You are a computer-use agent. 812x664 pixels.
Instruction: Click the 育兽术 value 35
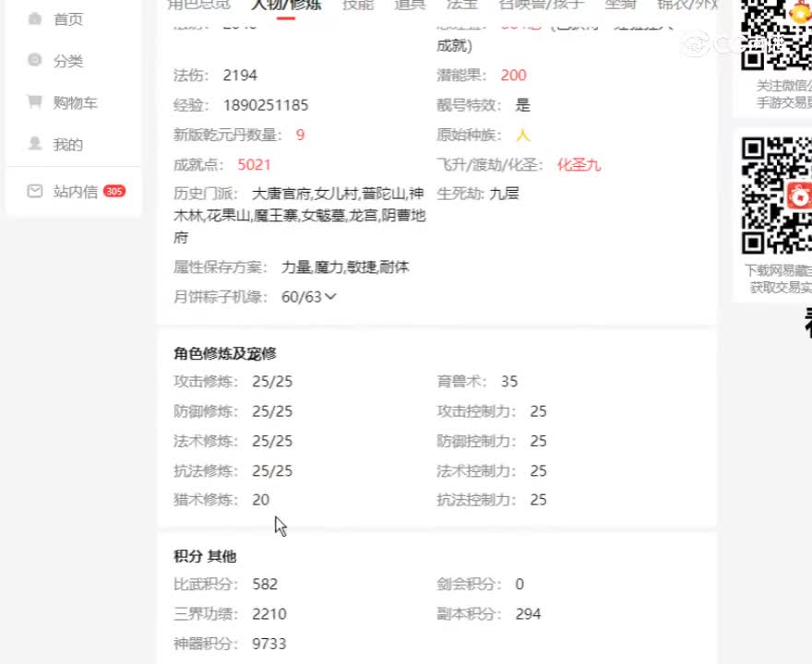tap(509, 382)
